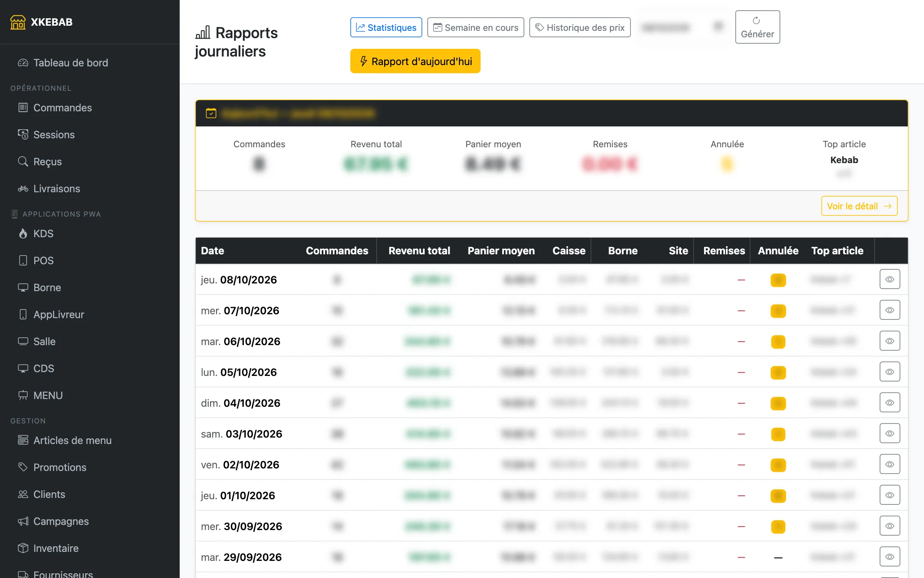Generate Rapport d'aujourd'hui
The image size is (924, 578).
(x=415, y=61)
